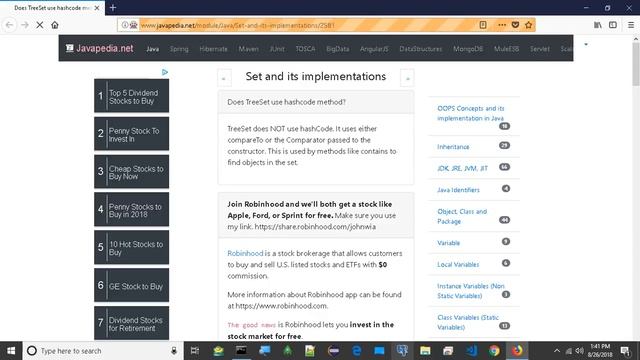Open page actions three-dots menu
The image size is (640, 360).
pyautogui.click(x=502, y=25)
